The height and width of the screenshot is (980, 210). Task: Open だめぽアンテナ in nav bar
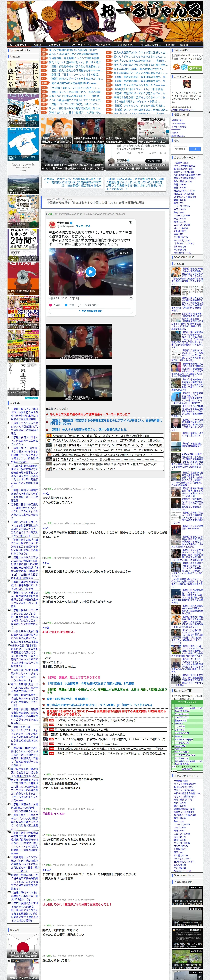54,45
